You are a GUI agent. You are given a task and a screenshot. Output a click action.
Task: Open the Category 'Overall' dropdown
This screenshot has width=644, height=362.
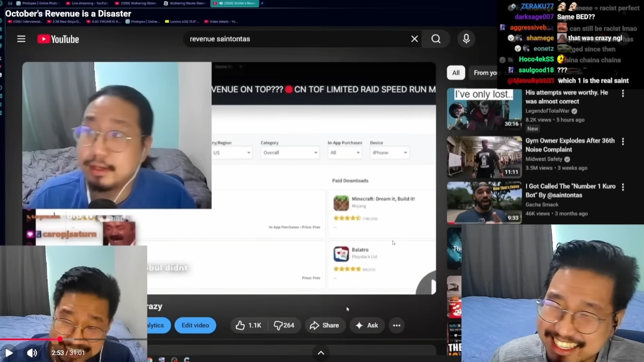click(290, 153)
